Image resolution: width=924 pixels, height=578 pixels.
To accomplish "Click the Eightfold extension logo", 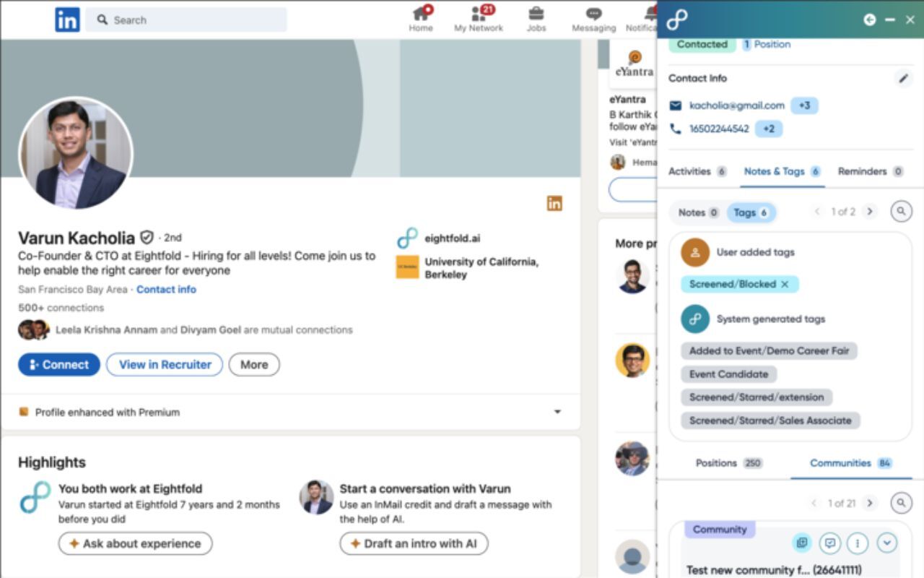I will pos(677,20).
